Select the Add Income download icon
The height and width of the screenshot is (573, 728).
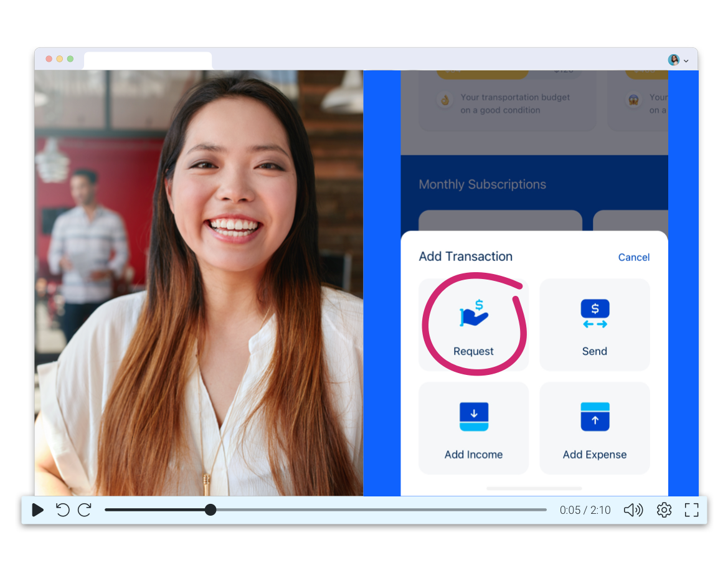[474, 416]
